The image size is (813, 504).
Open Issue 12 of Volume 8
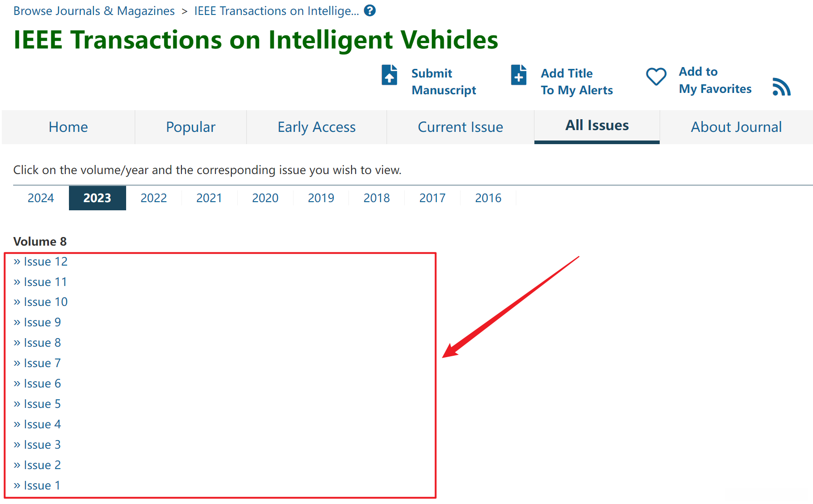[x=45, y=262]
